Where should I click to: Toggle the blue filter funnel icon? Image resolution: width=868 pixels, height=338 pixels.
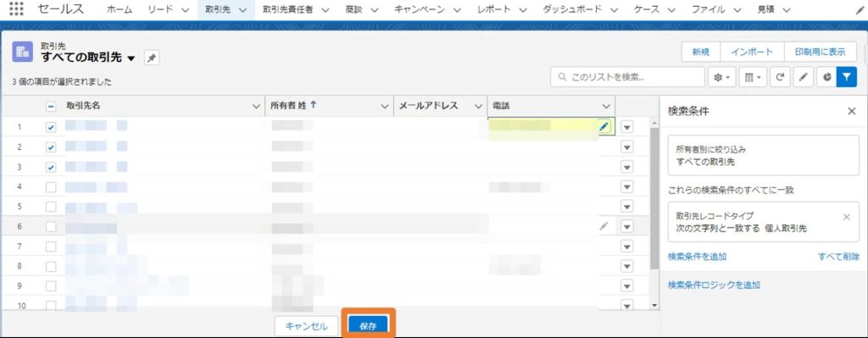[847, 77]
